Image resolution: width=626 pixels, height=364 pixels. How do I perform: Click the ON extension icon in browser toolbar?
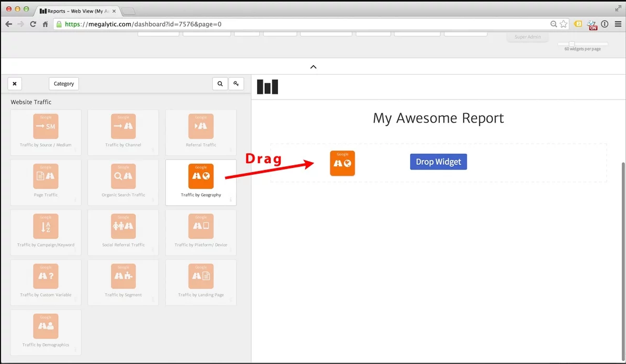pyautogui.click(x=592, y=25)
